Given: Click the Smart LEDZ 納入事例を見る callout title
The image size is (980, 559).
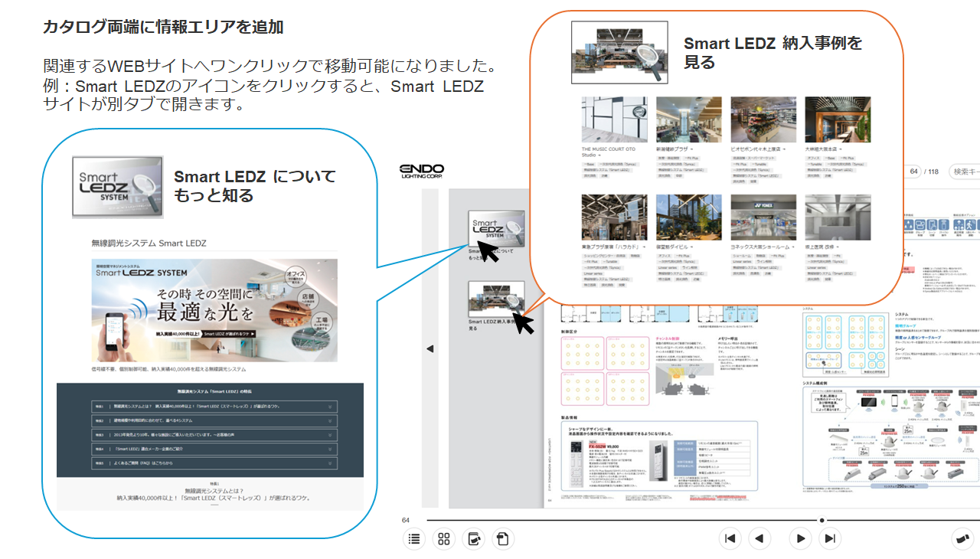Looking at the screenshot, I should coord(773,52).
